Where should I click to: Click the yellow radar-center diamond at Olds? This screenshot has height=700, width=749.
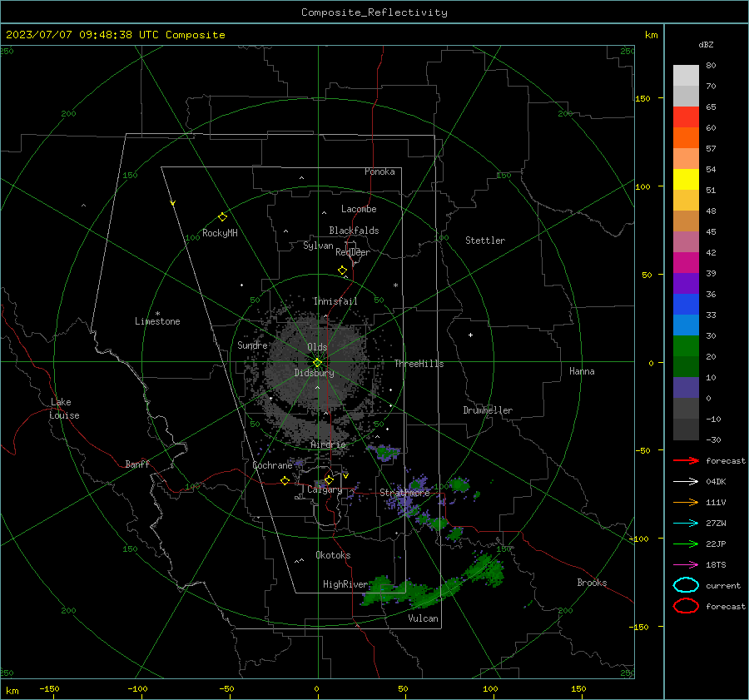(x=317, y=363)
